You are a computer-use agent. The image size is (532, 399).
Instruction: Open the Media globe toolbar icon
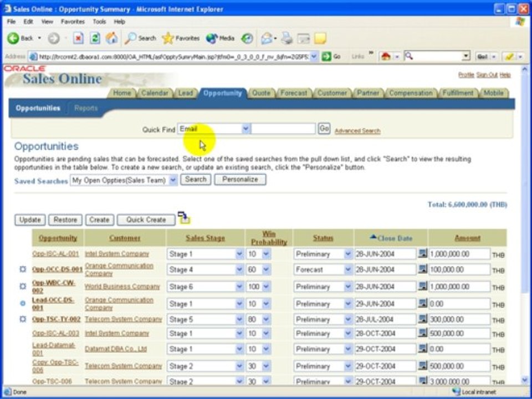coord(212,38)
